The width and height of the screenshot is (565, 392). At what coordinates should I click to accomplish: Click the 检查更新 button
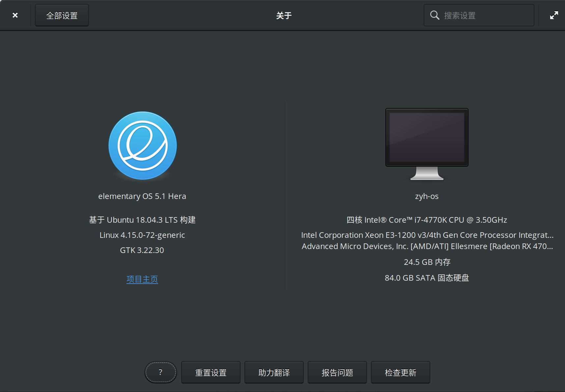click(x=401, y=372)
